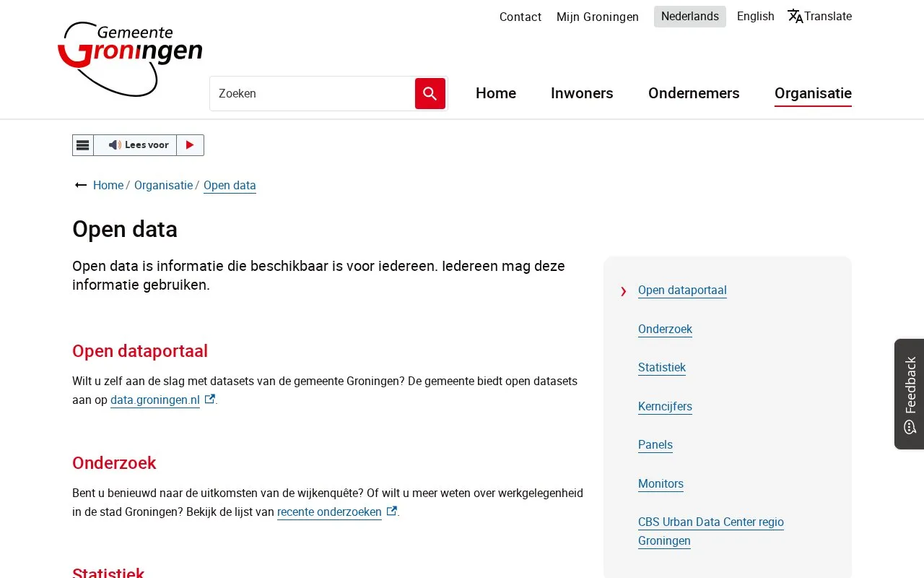Click the Organisatie breadcrumb link
The image size is (924, 578).
[163, 186]
